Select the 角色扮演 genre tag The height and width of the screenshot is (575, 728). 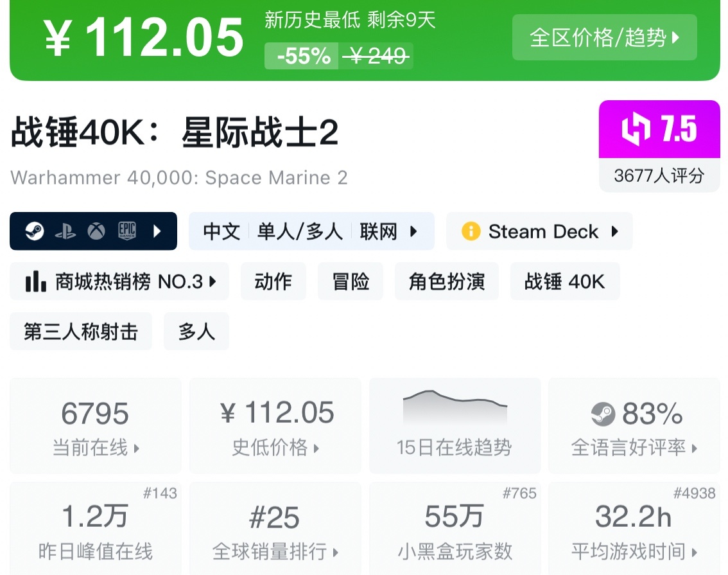(x=447, y=281)
